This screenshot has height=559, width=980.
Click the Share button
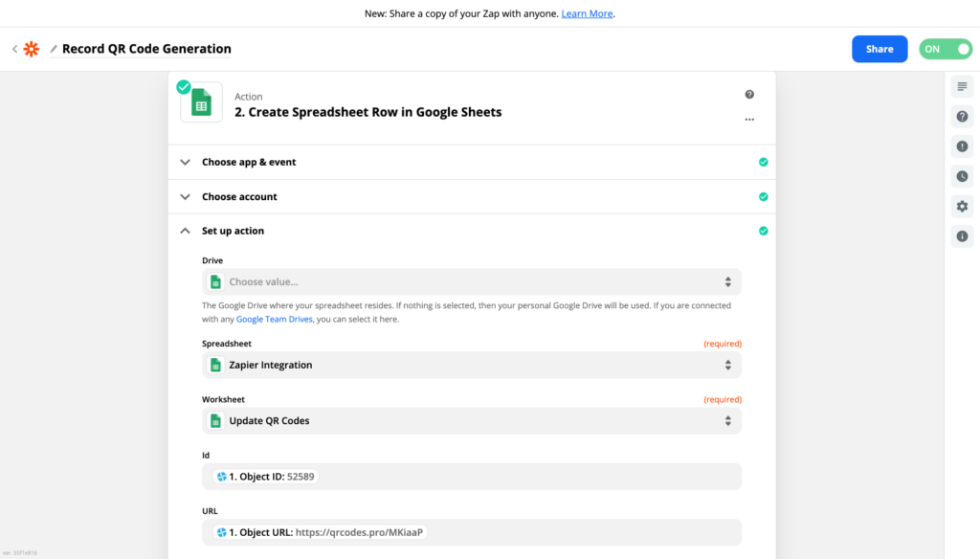click(x=879, y=48)
